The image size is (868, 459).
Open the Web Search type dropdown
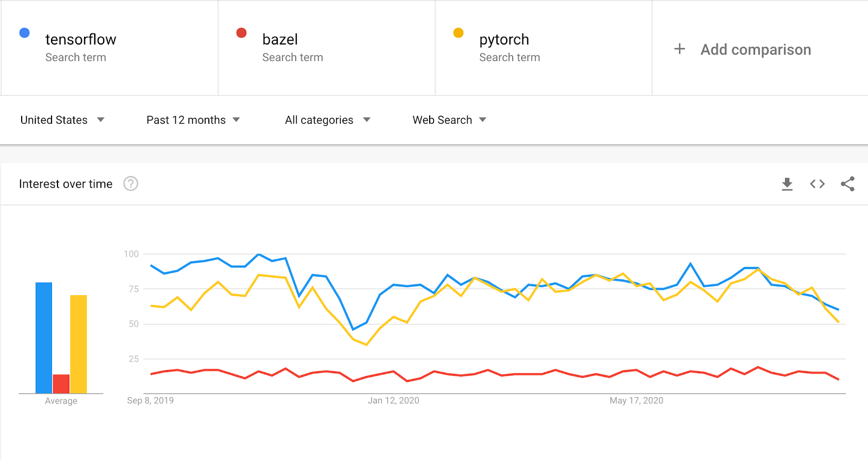(449, 120)
